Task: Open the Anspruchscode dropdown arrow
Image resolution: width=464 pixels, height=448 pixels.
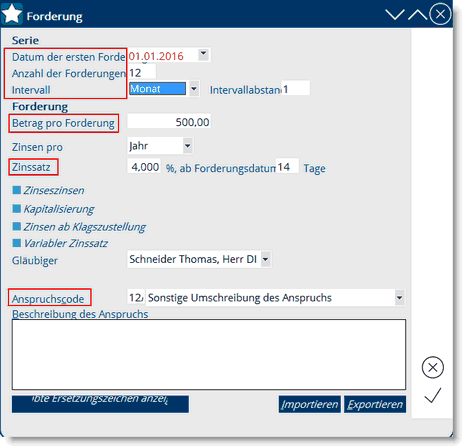Action: [399, 297]
